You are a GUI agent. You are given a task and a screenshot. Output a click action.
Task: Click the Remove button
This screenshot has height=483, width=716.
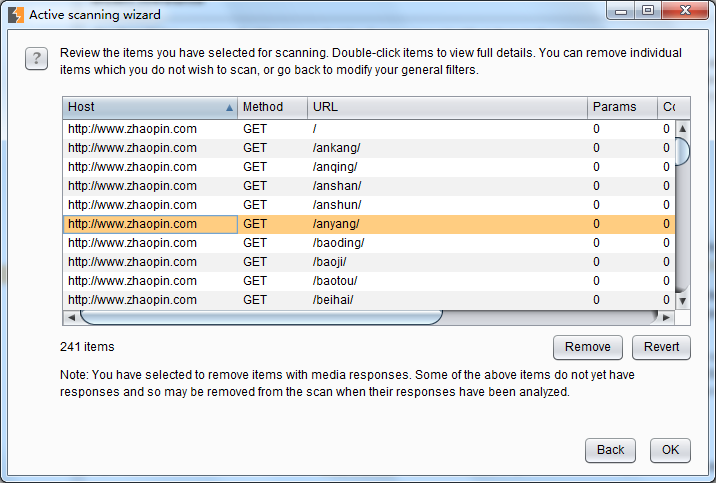pos(587,347)
